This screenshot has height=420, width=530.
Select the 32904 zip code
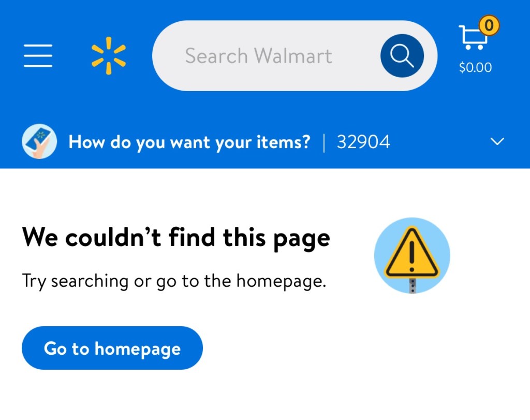tap(363, 141)
